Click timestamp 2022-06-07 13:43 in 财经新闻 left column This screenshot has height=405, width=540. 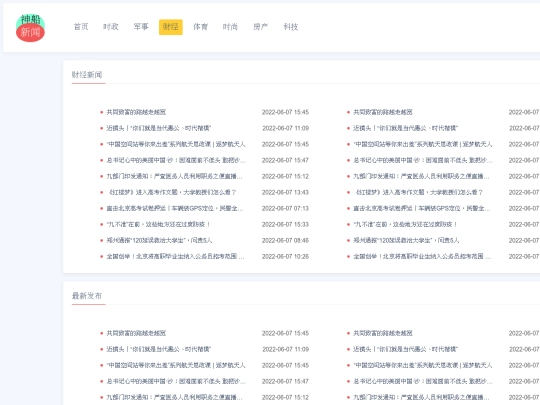pyautogui.click(x=285, y=192)
